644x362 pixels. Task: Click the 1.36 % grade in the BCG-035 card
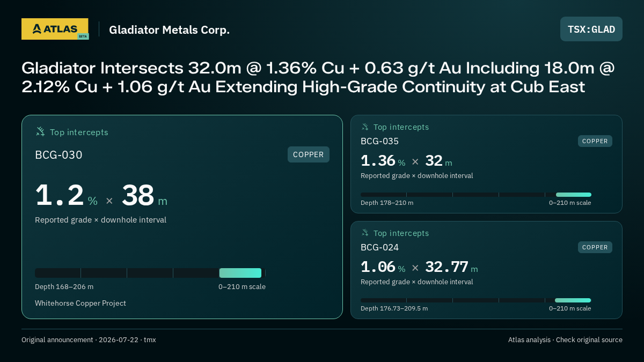point(383,161)
